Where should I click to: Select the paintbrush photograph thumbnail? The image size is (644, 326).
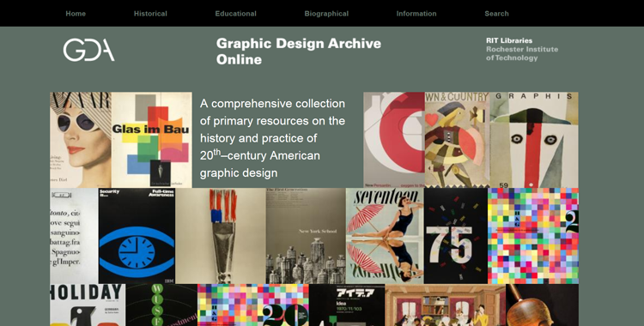click(221, 236)
